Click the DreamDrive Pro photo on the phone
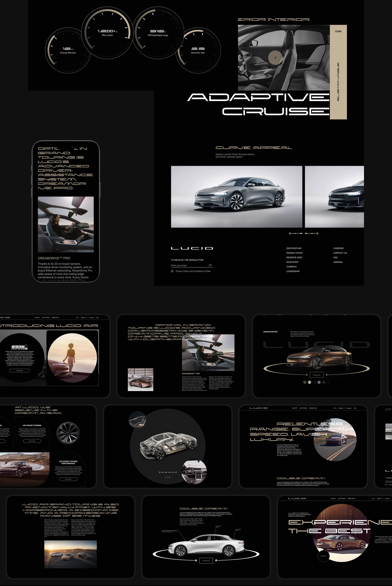The height and width of the screenshot is (586, 392). [66, 224]
